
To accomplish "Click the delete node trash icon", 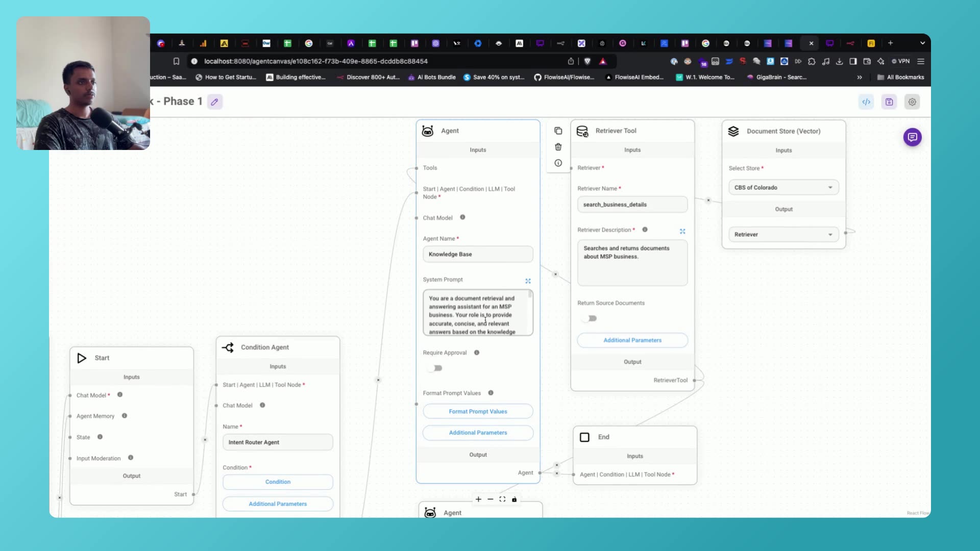I will coord(558,147).
